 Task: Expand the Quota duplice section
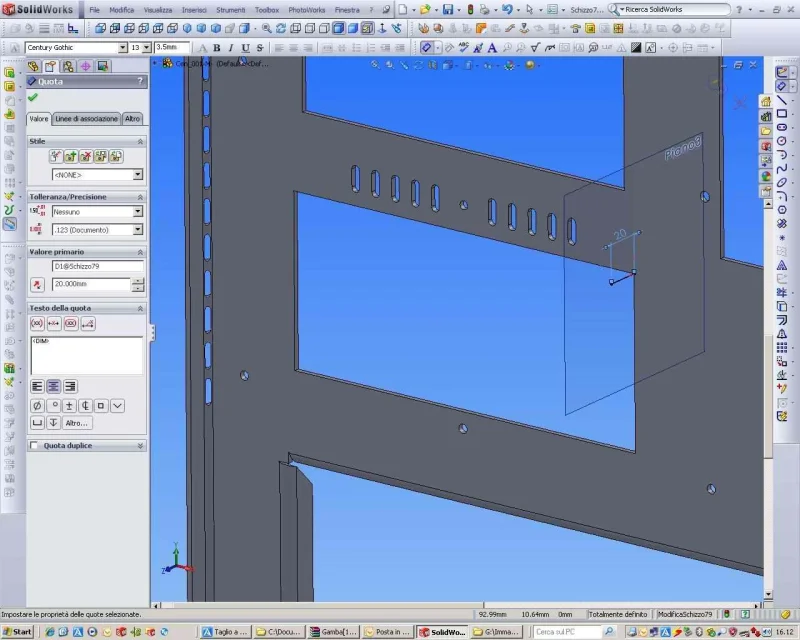pos(140,446)
